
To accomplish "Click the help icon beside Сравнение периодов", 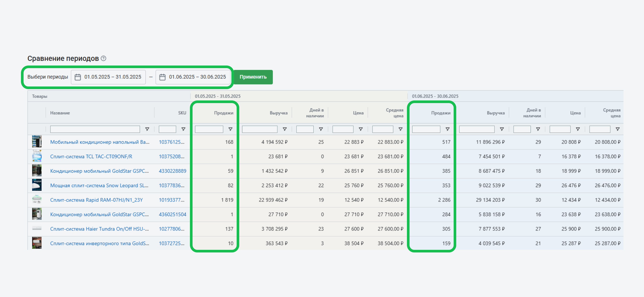I will tap(103, 58).
